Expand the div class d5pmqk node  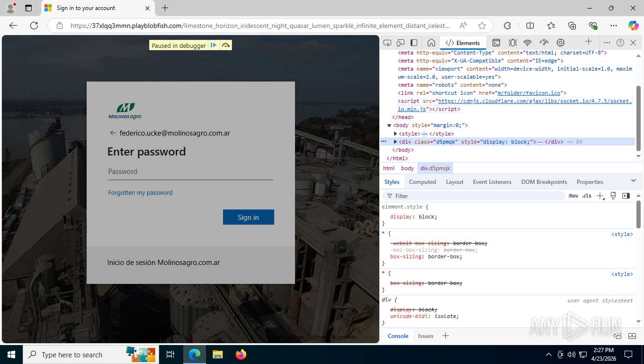tap(395, 142)
